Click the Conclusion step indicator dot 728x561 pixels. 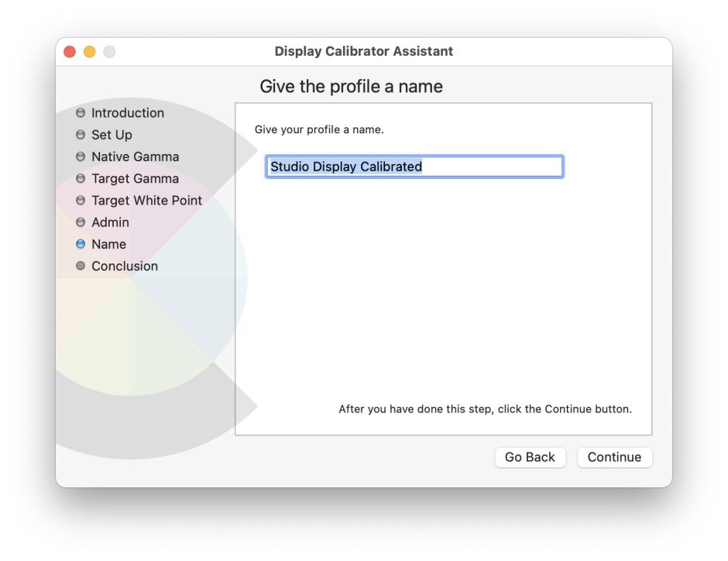(81, 266)
